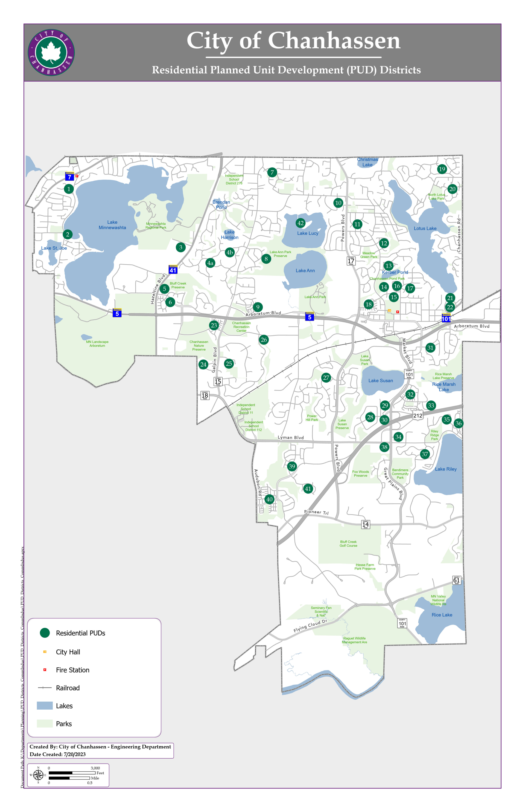Click the Christmas Lake label

pyautogui.click(x=367, y=162)
